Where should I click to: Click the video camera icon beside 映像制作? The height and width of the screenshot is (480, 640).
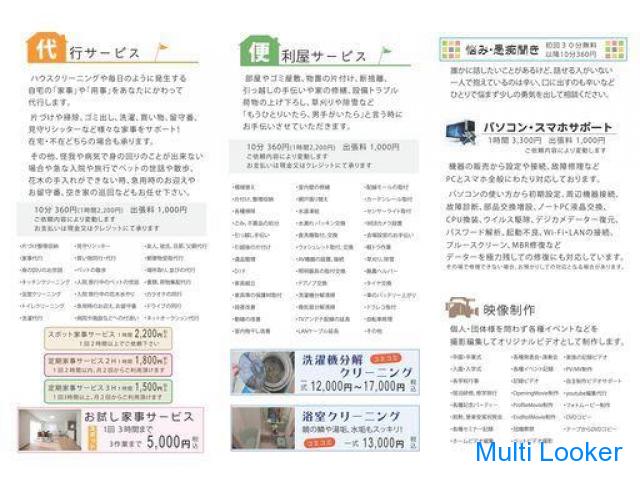tap(461, 307)
